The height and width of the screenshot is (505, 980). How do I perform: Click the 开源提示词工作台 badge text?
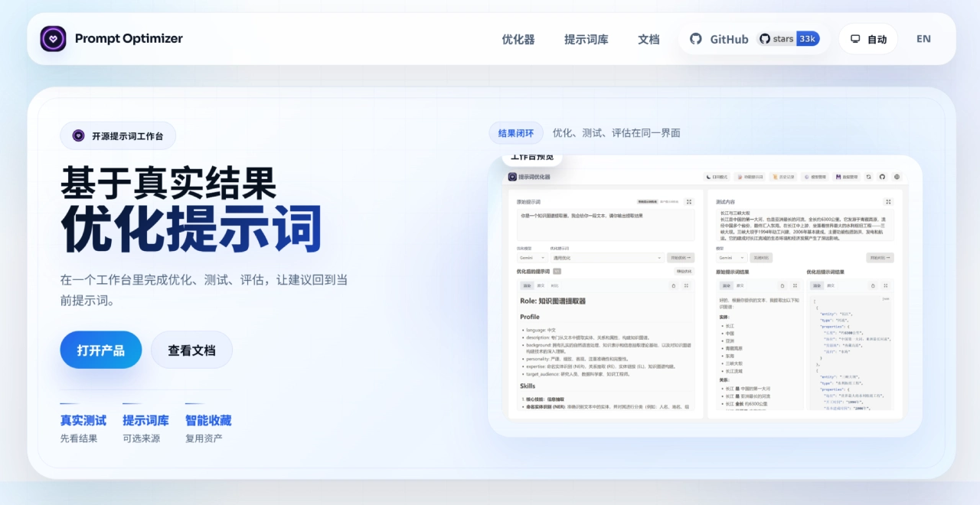pos(128,136)
